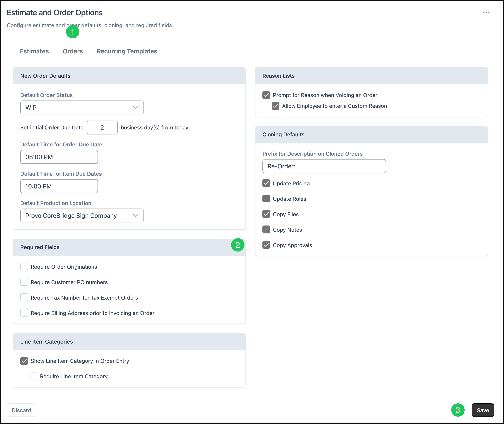Click the Discard button
Image resolution: width=504 pixels, height=424 pixels.
click(x=21, y=410)
